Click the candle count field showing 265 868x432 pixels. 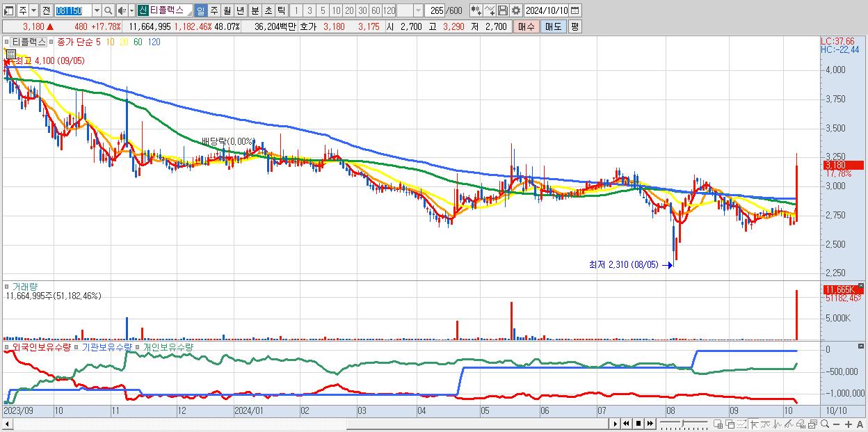(435, 10)
